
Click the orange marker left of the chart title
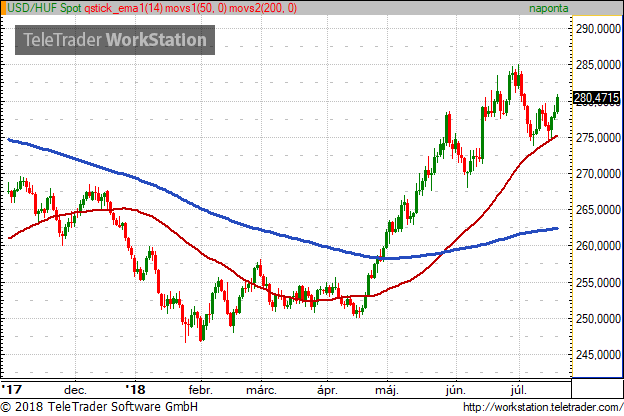coord(3,8)
